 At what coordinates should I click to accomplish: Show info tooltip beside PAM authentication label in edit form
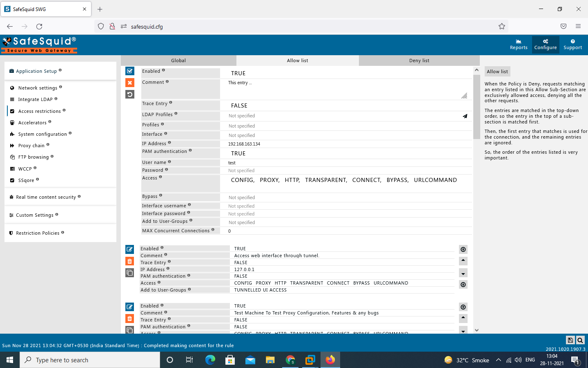point(190,150)
